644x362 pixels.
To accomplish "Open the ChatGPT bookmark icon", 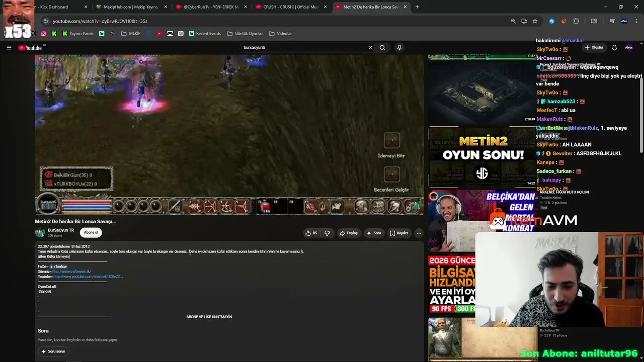I will pos(181,34).
